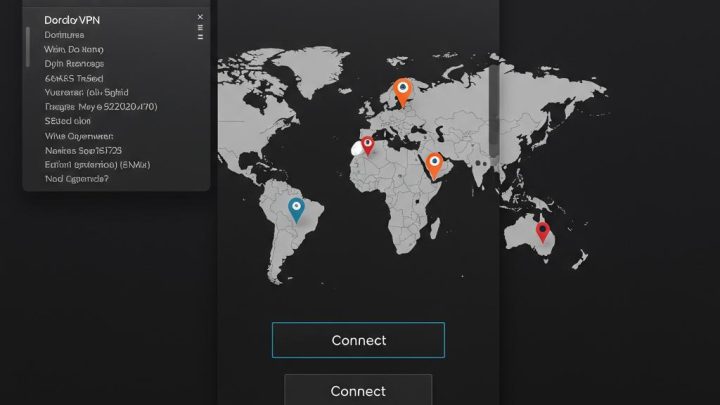This screenshot has width=720, height=405.
Task: Click the 'Nod Ogpemde?' item
Action: [76, 180]
